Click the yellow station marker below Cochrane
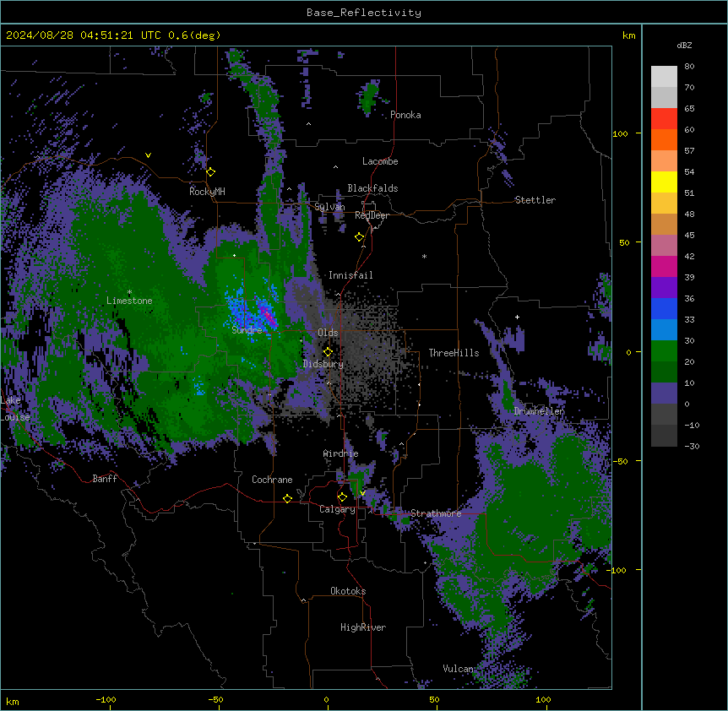This screenshot has width=728, height=711. pos(287,499)
